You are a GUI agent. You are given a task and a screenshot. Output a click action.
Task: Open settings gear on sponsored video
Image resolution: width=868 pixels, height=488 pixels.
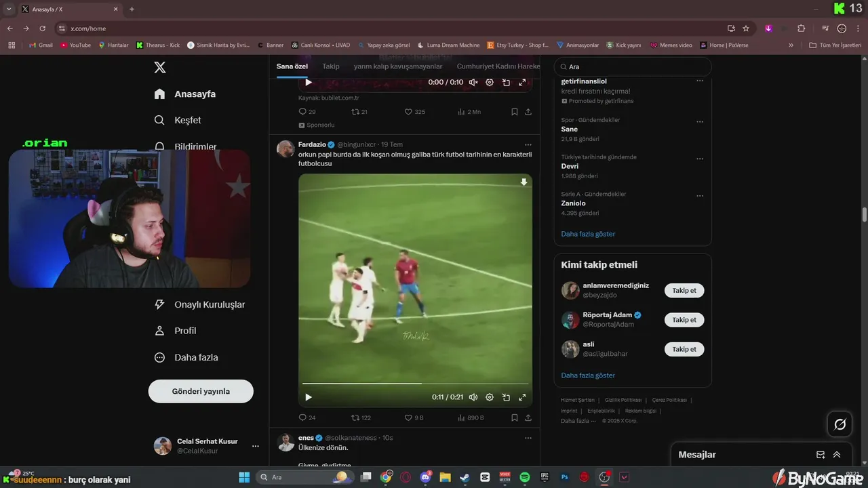(490, 82)
